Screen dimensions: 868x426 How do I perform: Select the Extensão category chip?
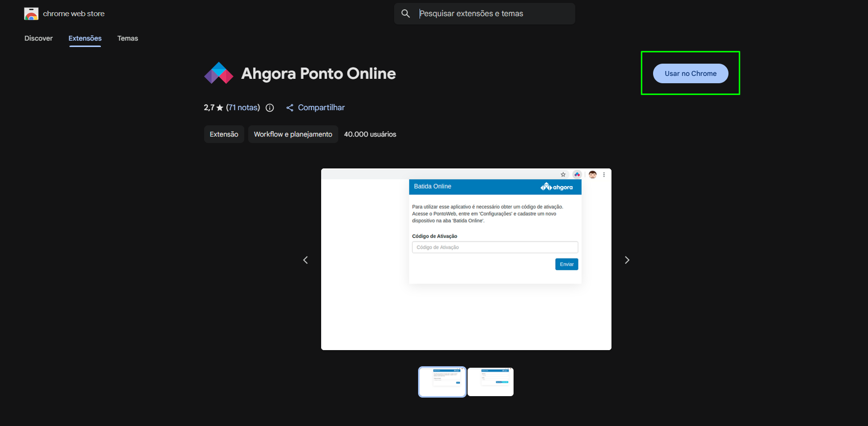point(224,134)
